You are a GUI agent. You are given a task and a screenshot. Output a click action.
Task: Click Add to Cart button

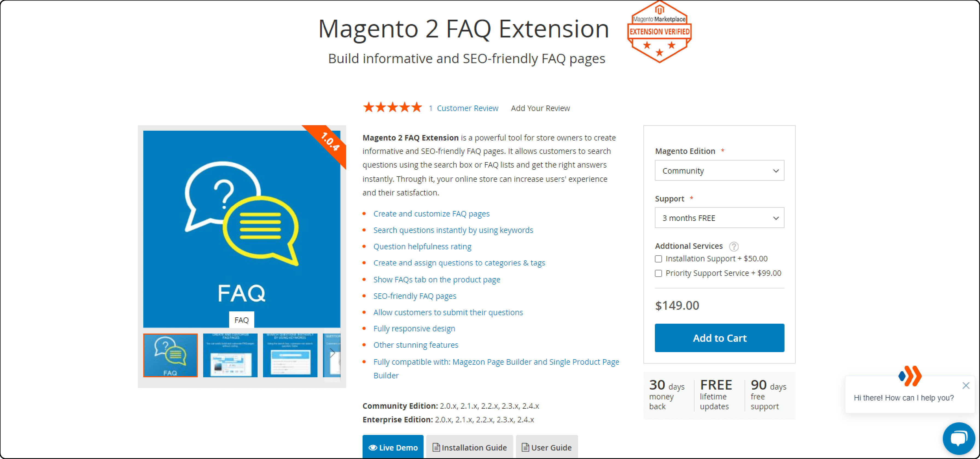719,337
